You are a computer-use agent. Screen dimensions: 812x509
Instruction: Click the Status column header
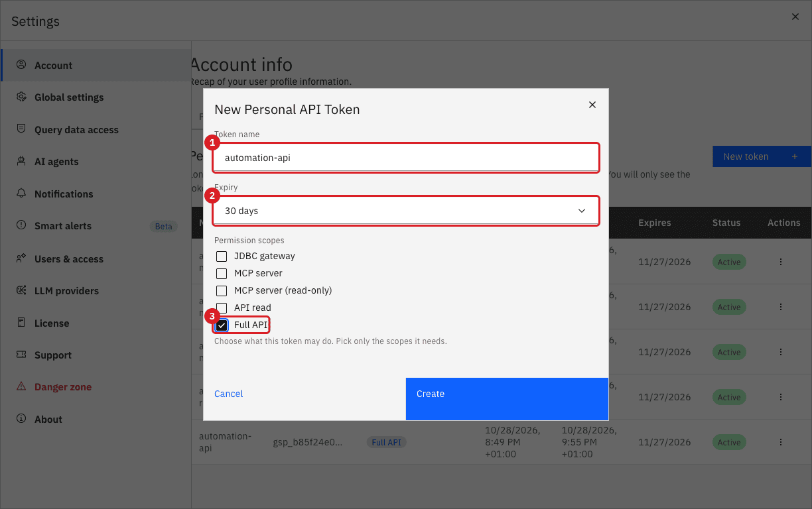click(726, 223)
